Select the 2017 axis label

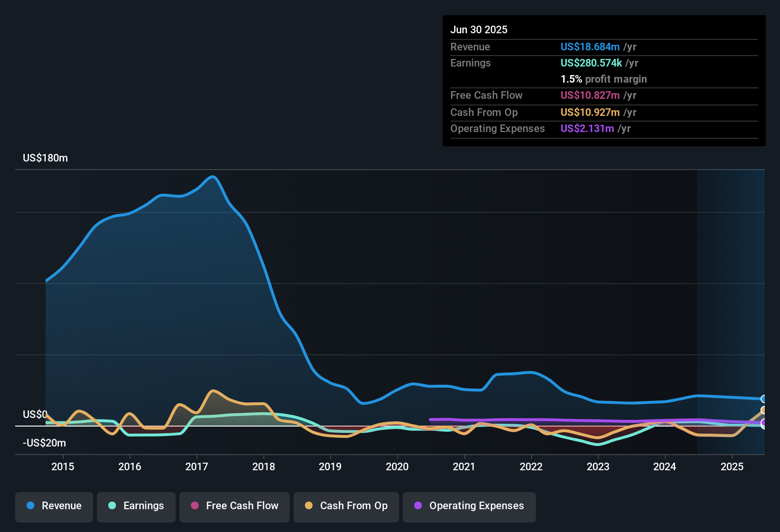click(x=197, y=467)
